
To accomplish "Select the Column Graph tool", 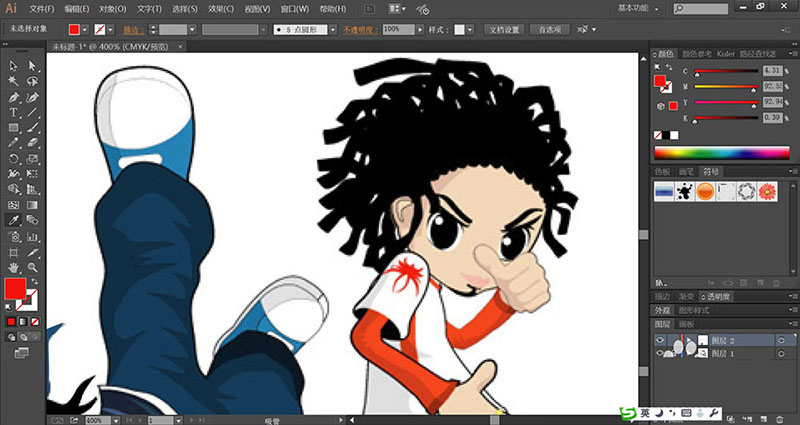I will click(32, 237).
